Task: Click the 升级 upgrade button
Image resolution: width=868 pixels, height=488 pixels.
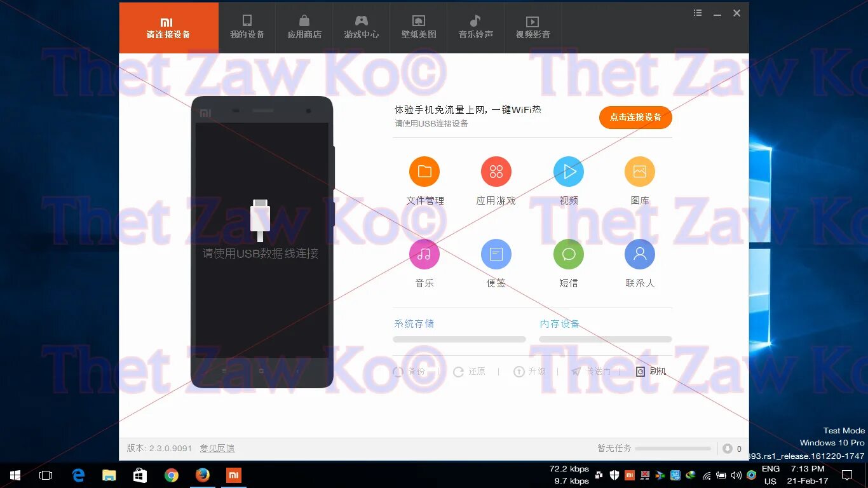Action: (530, 371)
